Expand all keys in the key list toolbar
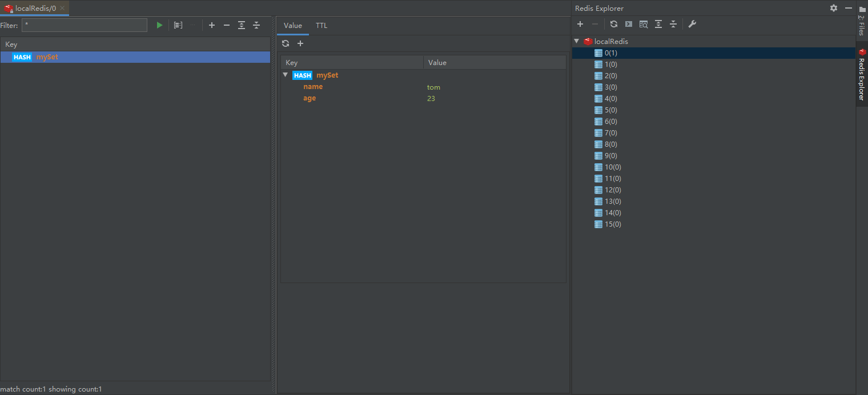 pos(242,25)
